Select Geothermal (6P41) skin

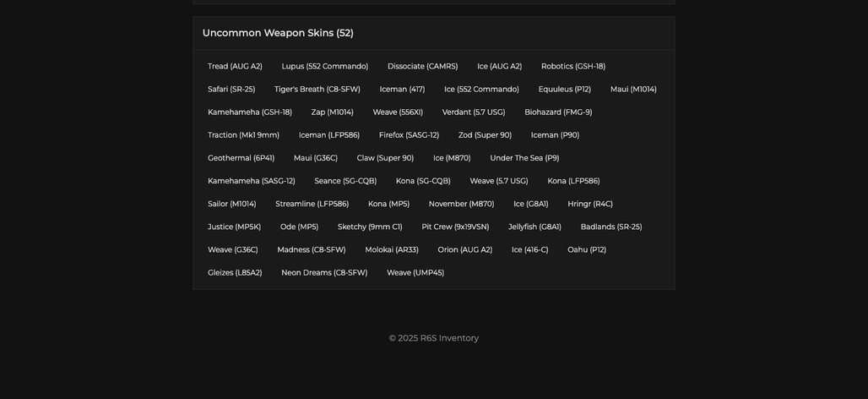coord(241,158)
